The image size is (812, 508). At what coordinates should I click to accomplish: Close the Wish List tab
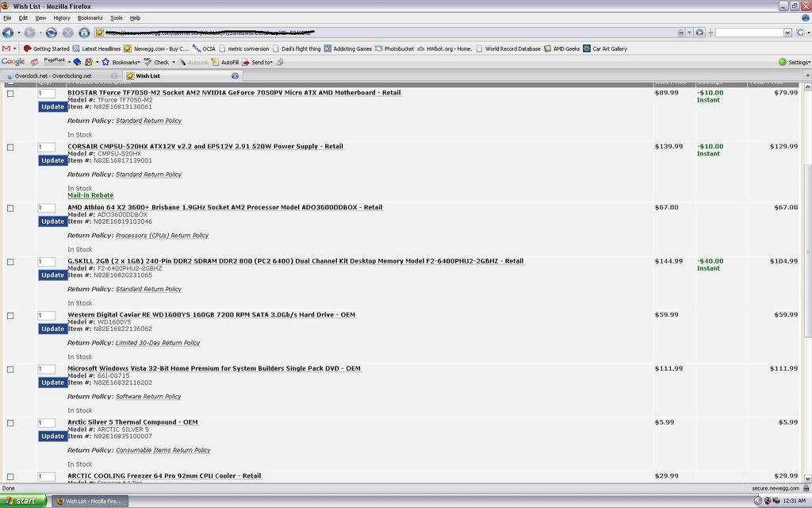tap(235, 75)
